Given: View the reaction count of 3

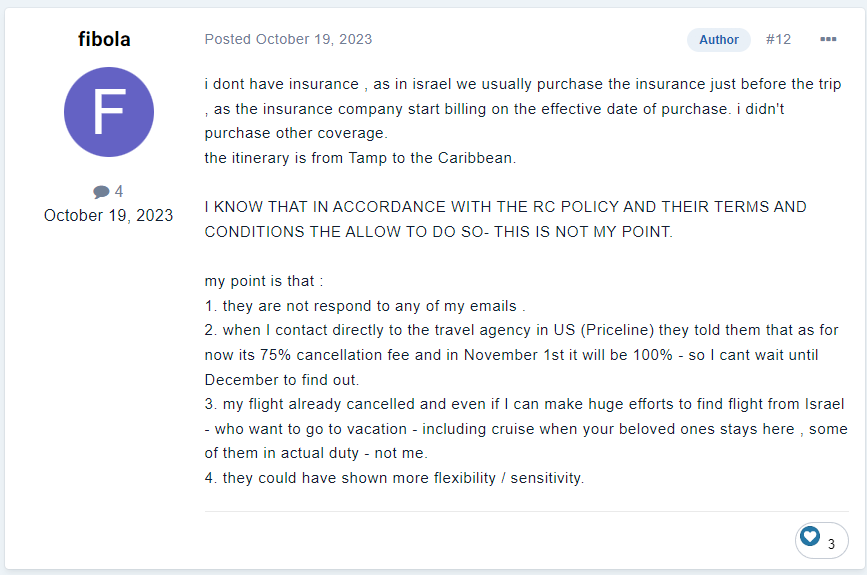Looking at the screenshot, I should 831,545.
